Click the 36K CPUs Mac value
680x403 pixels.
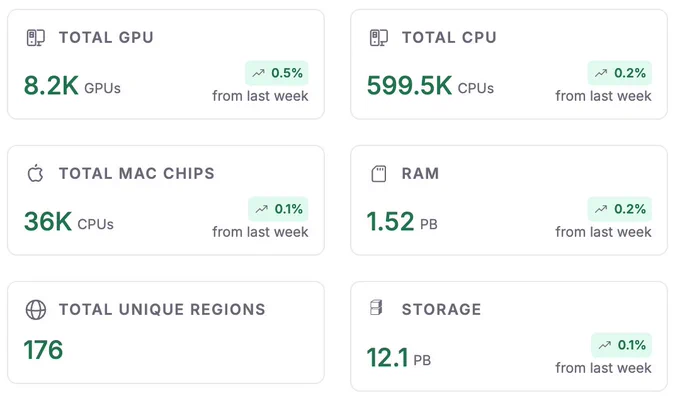pos(69,222)
